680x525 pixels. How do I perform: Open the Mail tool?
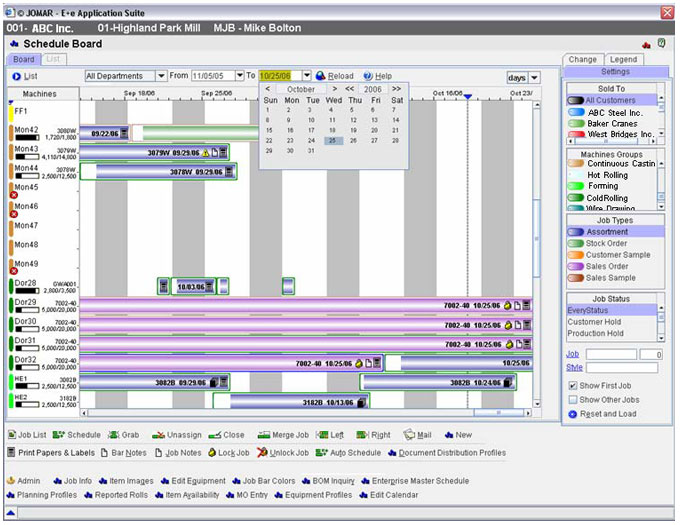pyautogui.click(x=417, y=435)
